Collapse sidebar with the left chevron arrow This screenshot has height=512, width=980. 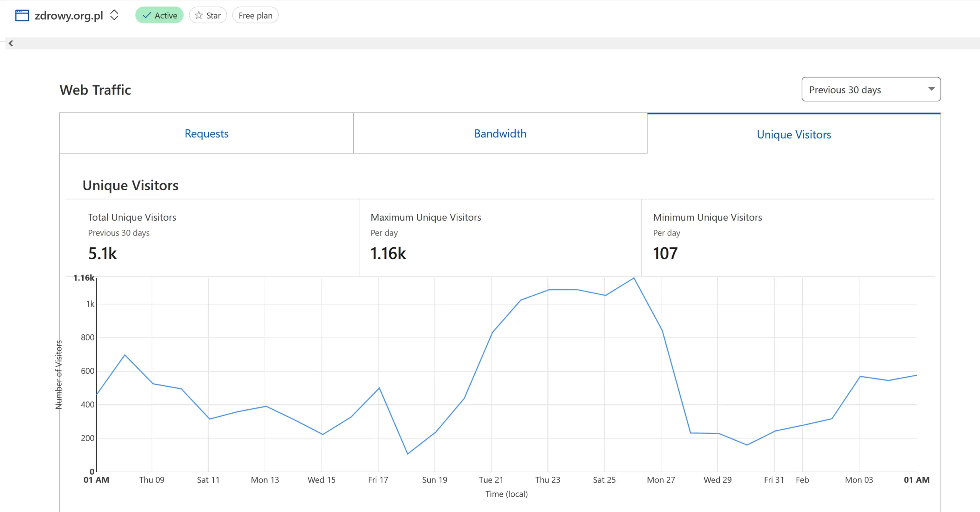11,43
